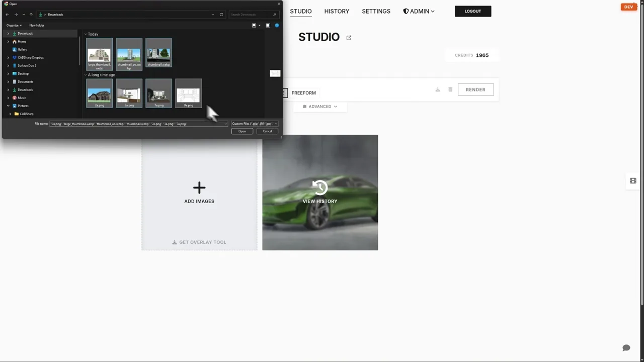This screenshot has height=362, width=644.
Task: Click the download icon beside Render
Action: [x=438, y=89]
